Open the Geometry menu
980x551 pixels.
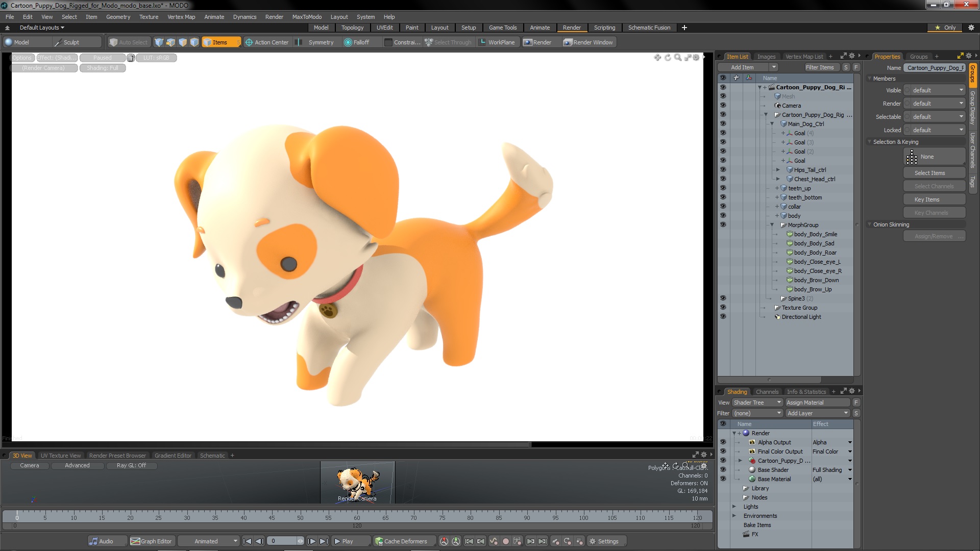pyautogui.click(x=118, y=17)
